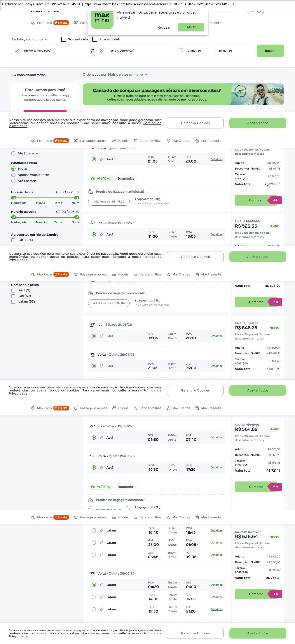Click the left handle of 'Horário da ida' slider
295x644 pixels.
14,198
